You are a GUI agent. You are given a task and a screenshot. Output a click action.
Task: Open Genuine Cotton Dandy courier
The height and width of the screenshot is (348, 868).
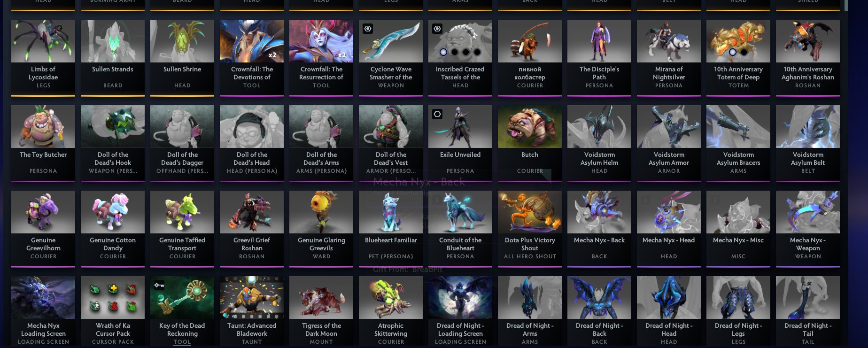point(113,229)
